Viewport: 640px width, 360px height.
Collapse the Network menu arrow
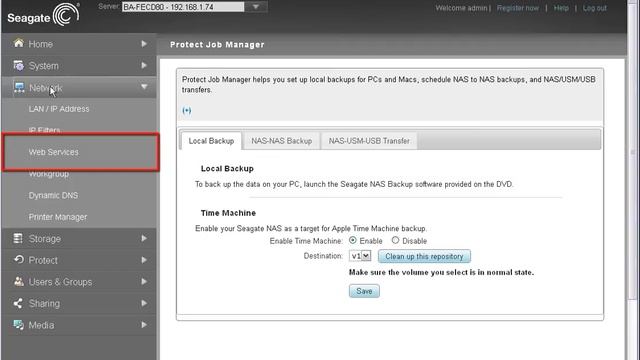[144, 87]
